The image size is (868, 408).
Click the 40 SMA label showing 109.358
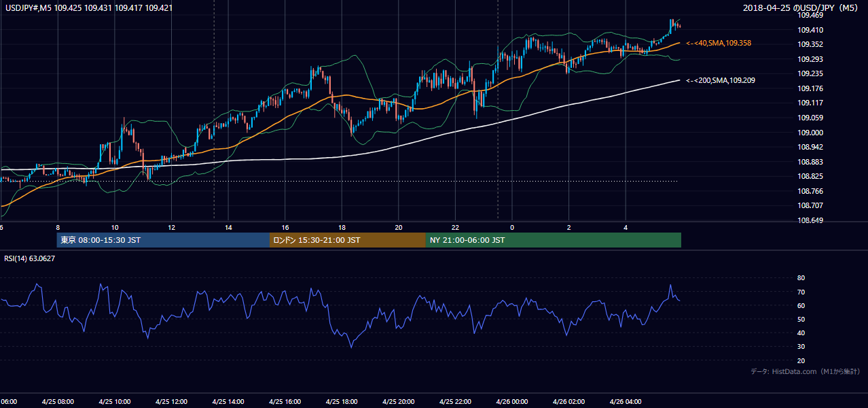[719, 43]
